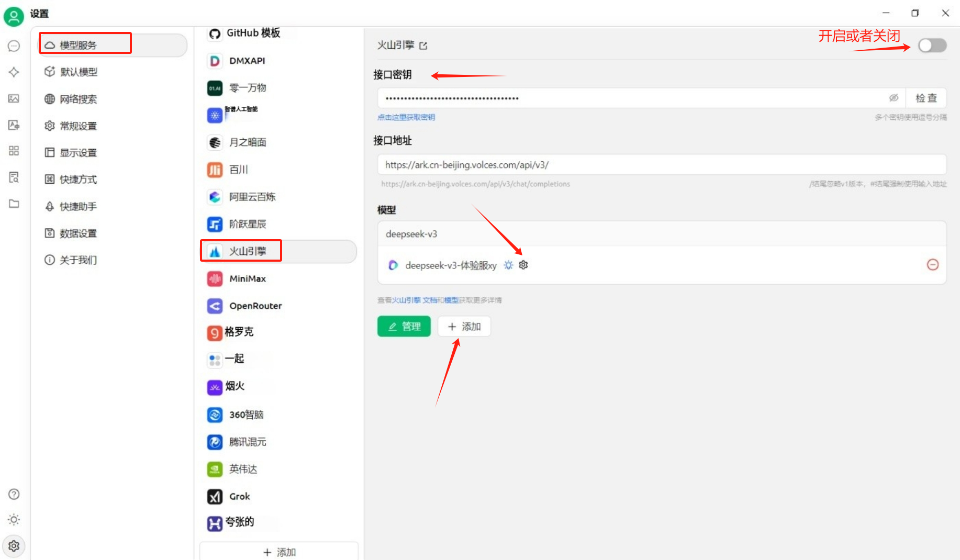Collapse the deepseek-v3 model group
960x560 pixels.
pyautogui.click(x=662, y=234)
